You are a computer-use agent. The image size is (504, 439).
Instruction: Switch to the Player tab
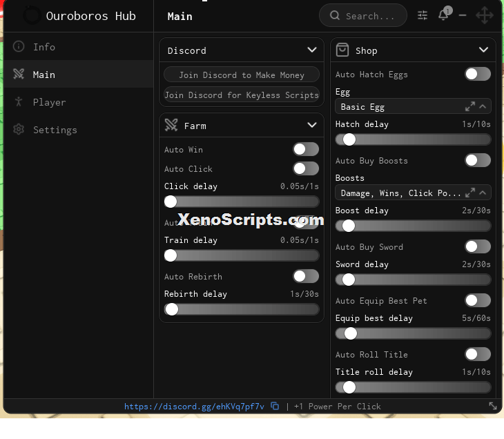click(x=79, y=102)
